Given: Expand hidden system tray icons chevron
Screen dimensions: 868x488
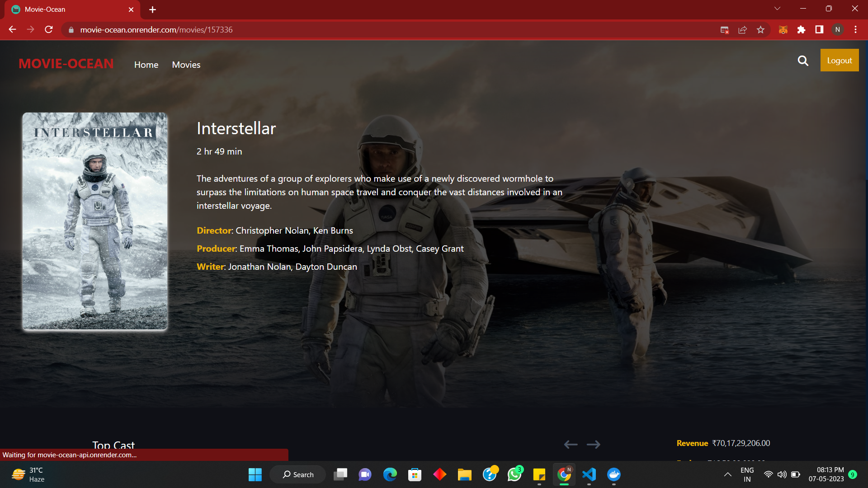Looking at the screenshot, I should click(x=727, y=474).
